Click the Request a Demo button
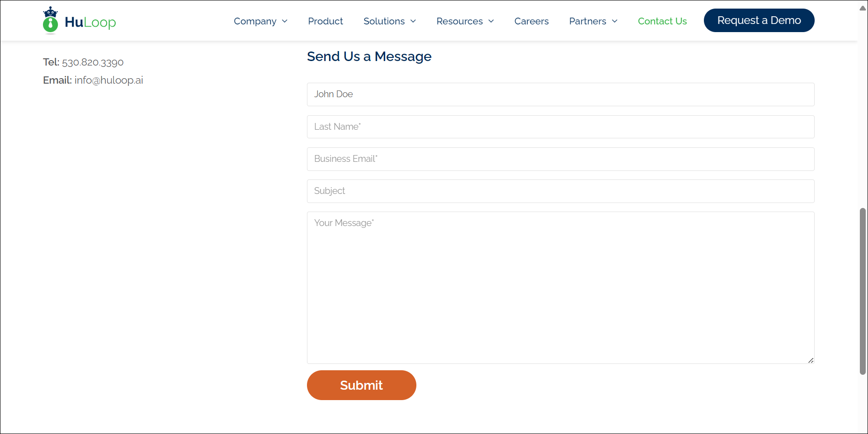The image size is (868, 434). [x=759, y=20]
